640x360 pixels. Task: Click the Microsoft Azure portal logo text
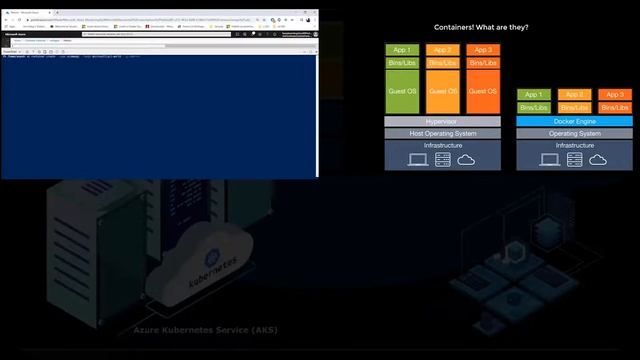(x=15, y=34)
